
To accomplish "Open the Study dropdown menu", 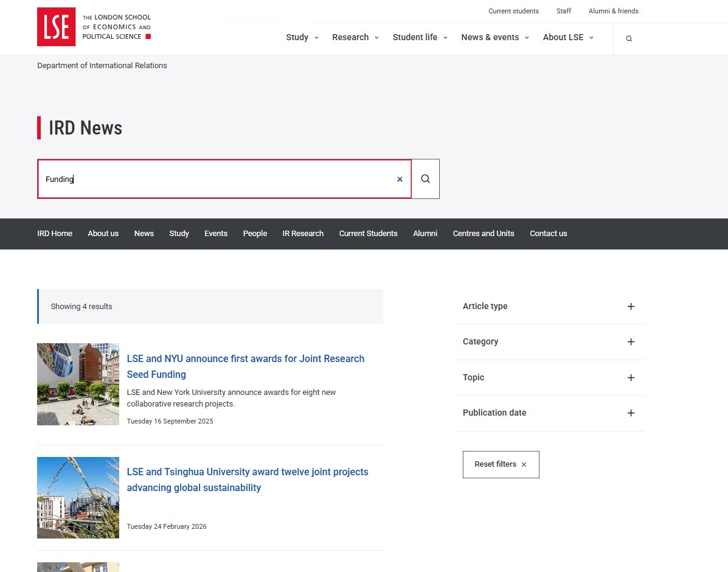I will (x=302, y=37).
